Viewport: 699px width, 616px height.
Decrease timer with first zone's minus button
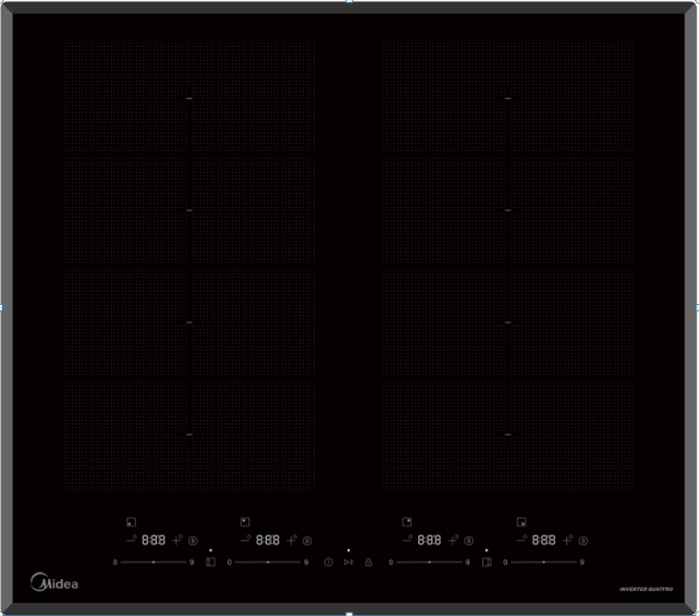[130, 539]
